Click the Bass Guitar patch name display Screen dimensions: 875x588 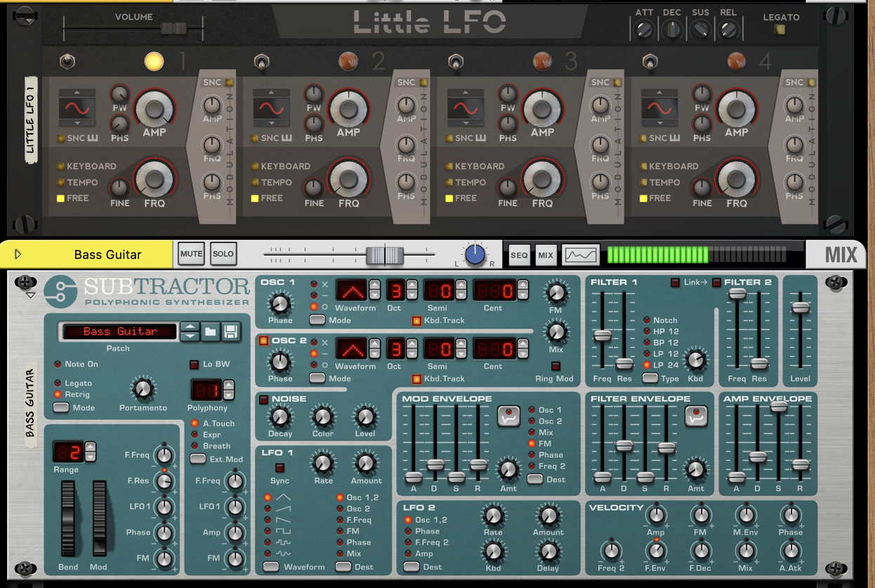point(119,331)
